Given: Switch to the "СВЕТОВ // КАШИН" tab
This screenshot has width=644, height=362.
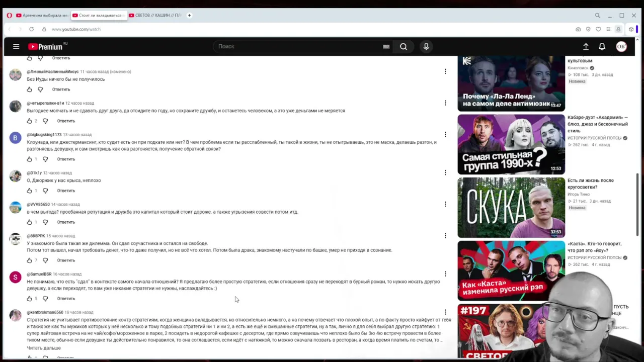Looking at the screenshot, I should point(155,16).
